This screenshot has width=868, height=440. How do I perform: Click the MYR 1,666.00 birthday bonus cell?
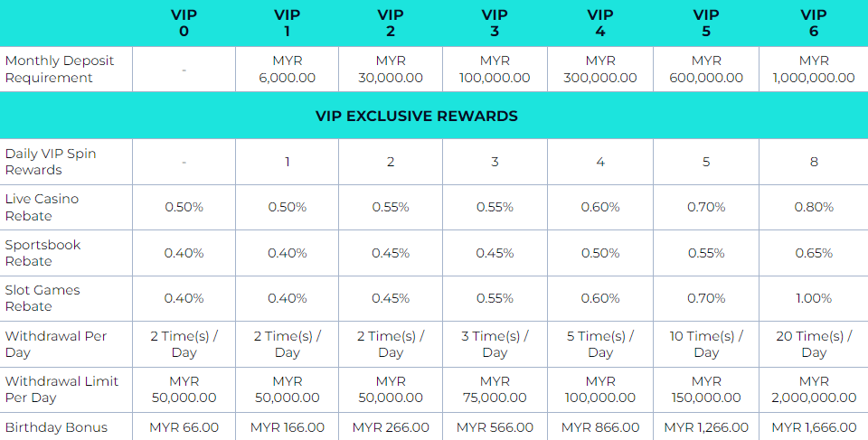click(x=814, y=427)
